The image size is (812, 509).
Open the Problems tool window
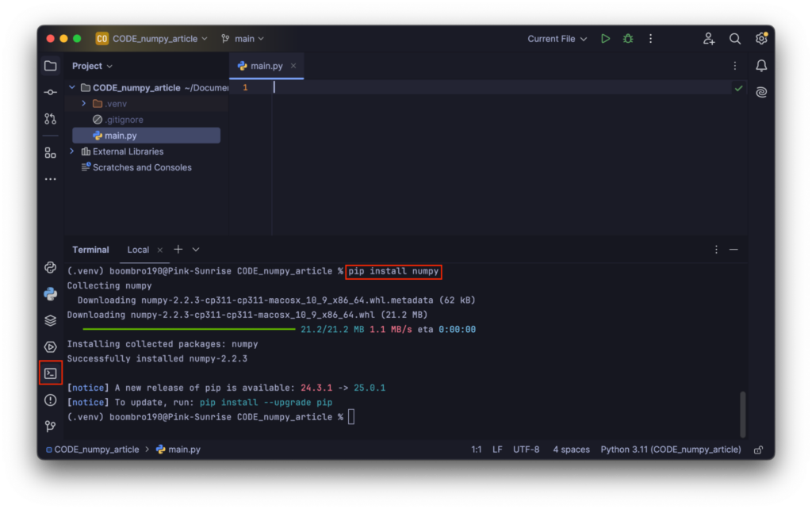50,400
